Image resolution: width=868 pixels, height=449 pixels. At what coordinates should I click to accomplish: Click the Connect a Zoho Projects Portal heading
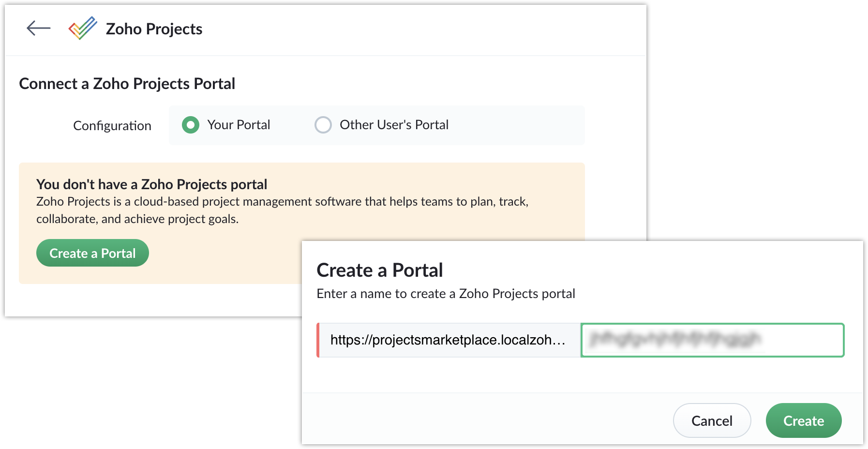pos(127,84)
